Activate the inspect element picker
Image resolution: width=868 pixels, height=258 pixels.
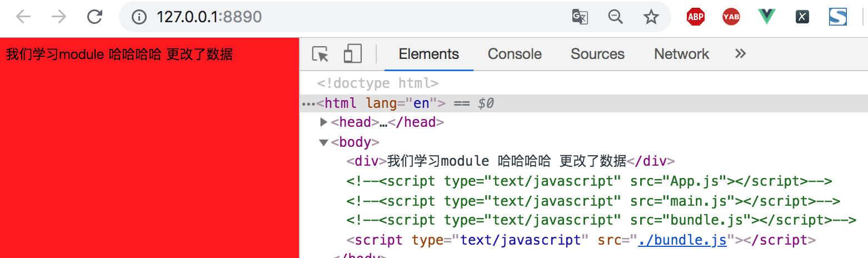click(x=321, y=54)
